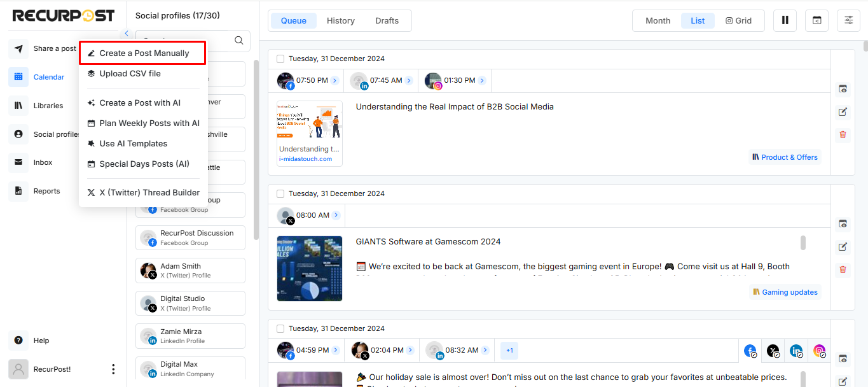The image size is (868, 387).
Task: Click the Facebook filter icon on holiday sale post
Action: tap(751, 351)
